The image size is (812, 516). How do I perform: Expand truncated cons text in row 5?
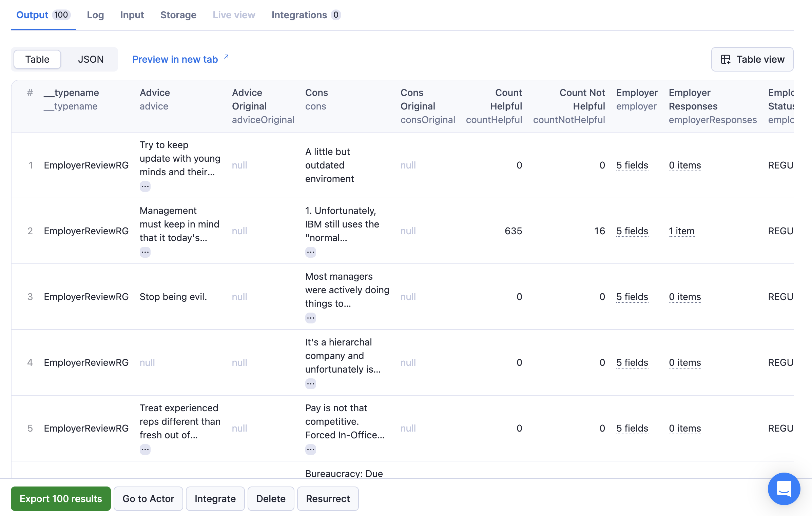coord(310,449)
